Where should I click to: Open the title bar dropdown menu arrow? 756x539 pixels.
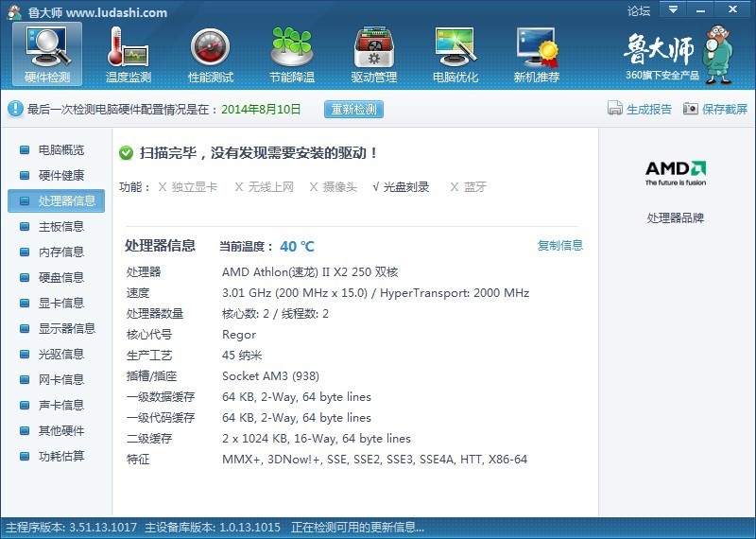click(673, 9)
